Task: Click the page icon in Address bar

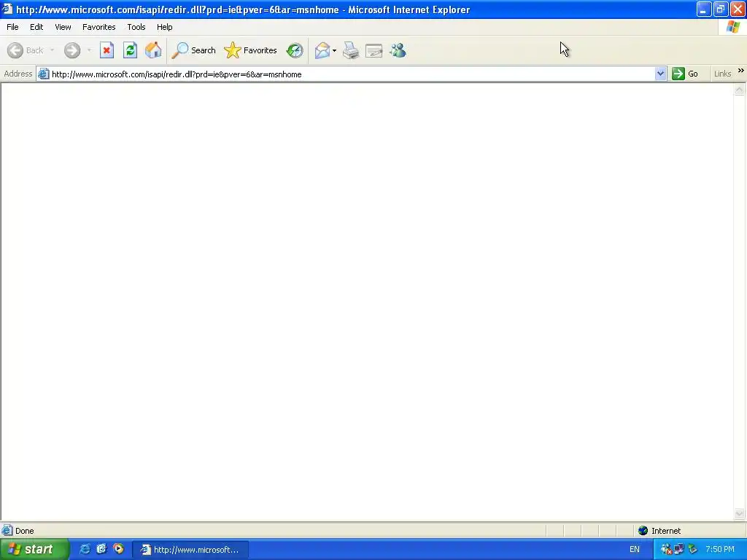Action: 43,74
